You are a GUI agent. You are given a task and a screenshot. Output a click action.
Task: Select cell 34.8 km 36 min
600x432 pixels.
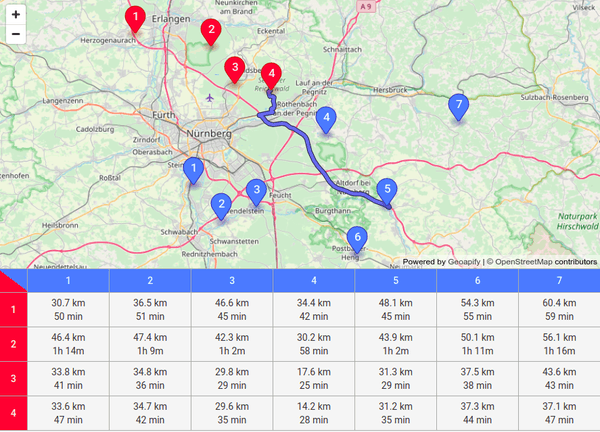click(150, 378)
